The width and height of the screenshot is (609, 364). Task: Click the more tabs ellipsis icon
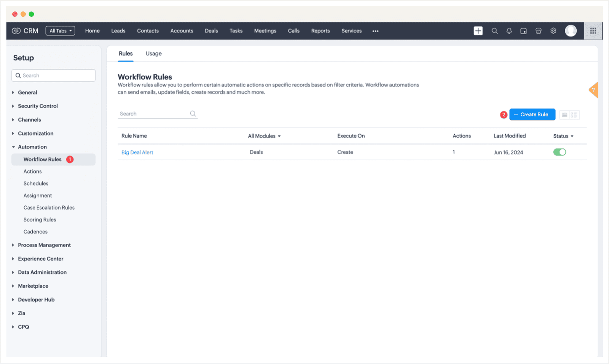(x=375, y=31)
